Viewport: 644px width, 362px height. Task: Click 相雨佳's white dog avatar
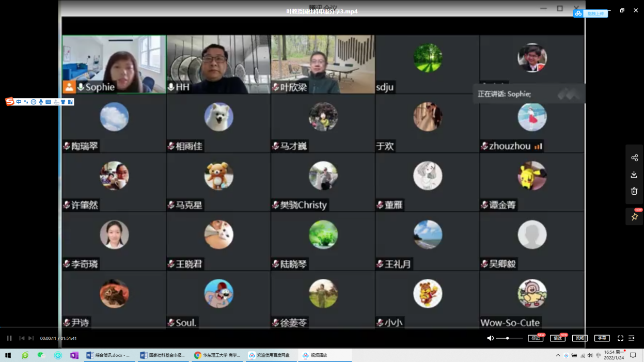coord(218,117)
